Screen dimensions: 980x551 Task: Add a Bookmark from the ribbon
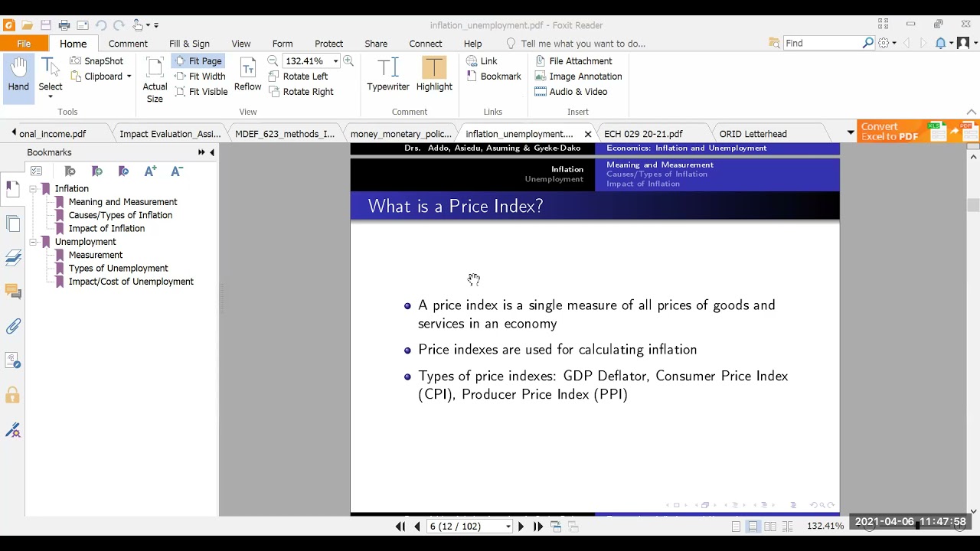point(493,77)
